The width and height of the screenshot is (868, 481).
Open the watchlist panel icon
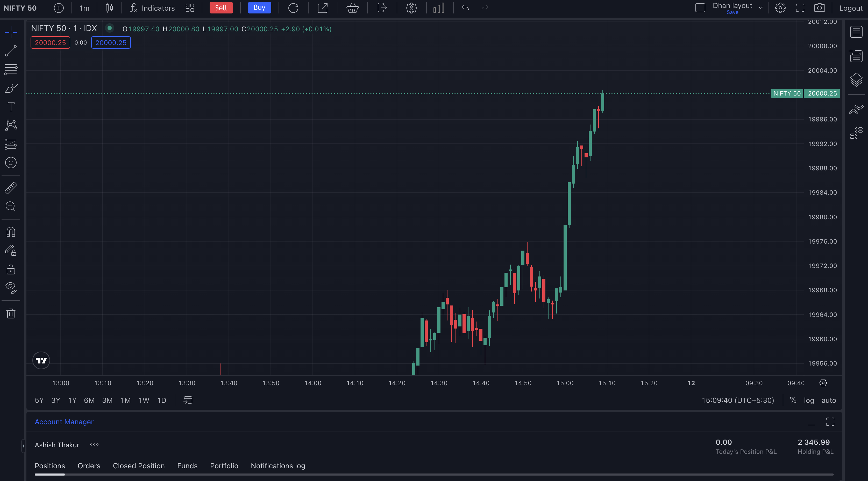pos(856,32)
